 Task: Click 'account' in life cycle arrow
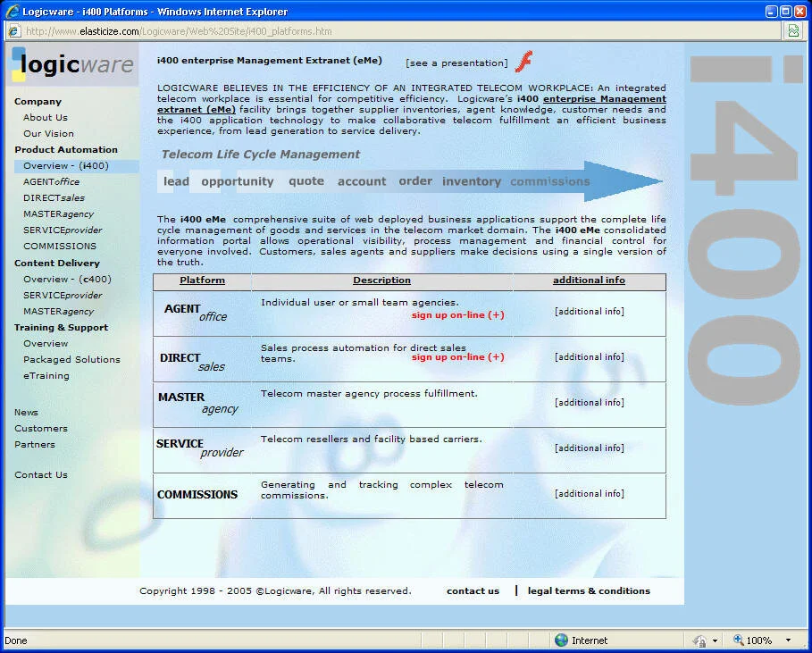click(x=362, y=181)
